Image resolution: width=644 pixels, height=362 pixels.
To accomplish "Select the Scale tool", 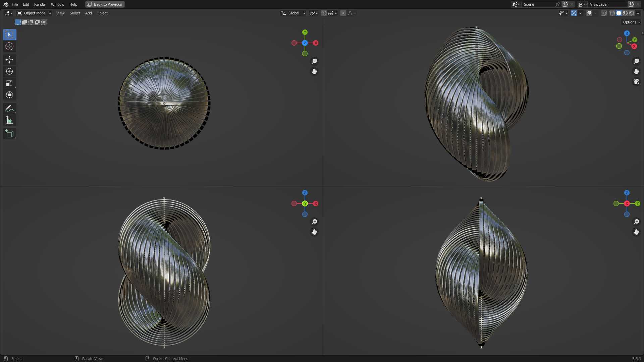I will [9, 83].
